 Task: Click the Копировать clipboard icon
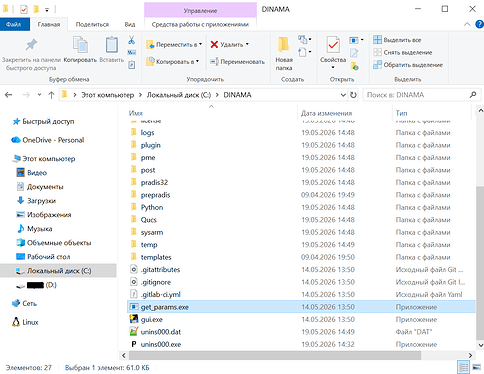coord(80,45)
